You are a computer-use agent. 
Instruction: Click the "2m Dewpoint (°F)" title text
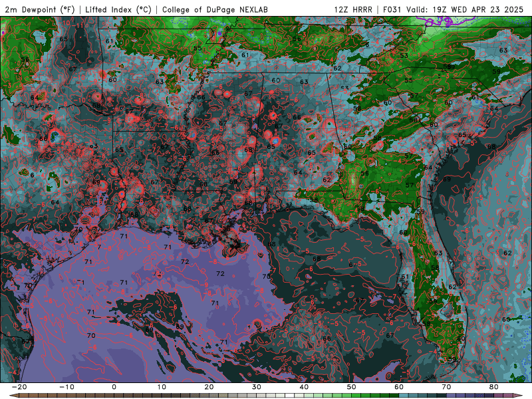click(39, 9)
